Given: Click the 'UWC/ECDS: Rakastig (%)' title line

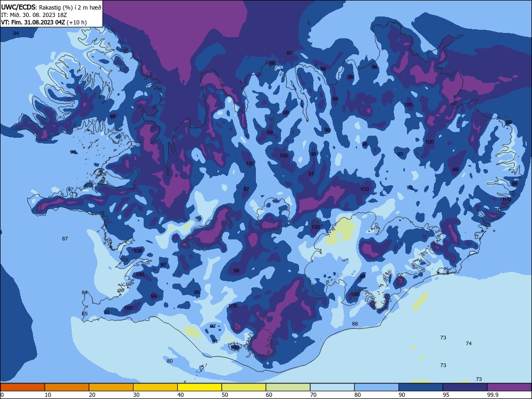Looking at the screenshot, I should coord(51,7).
